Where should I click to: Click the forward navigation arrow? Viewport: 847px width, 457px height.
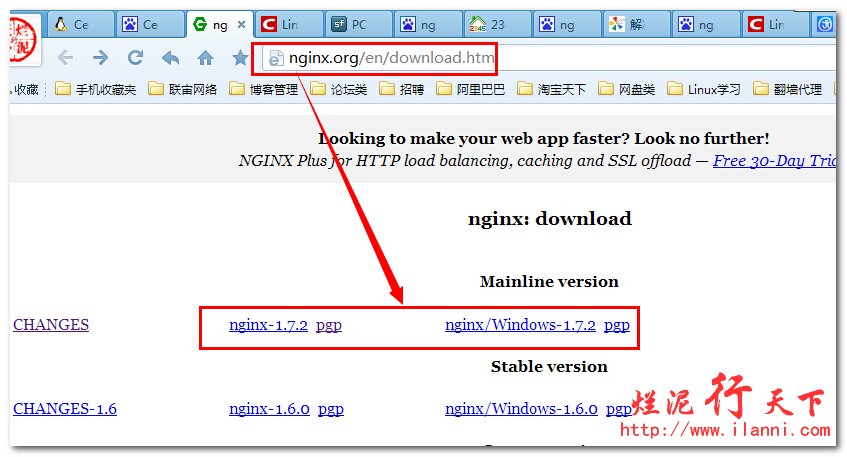[x=100, y=58]
